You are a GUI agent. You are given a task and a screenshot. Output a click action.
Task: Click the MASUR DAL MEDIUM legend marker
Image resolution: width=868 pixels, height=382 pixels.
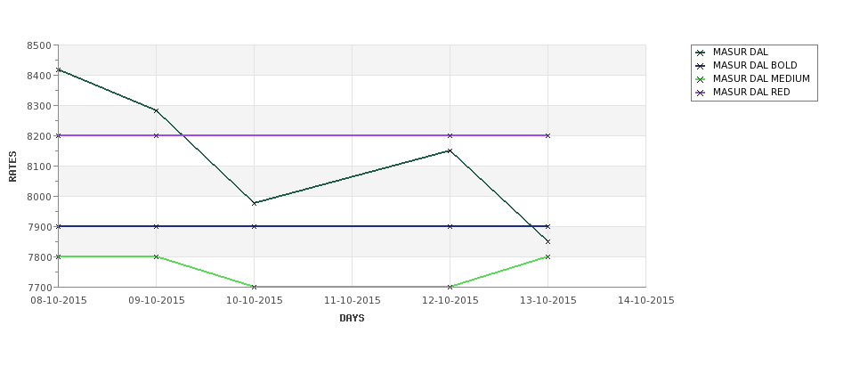click(x=701, y=79)
